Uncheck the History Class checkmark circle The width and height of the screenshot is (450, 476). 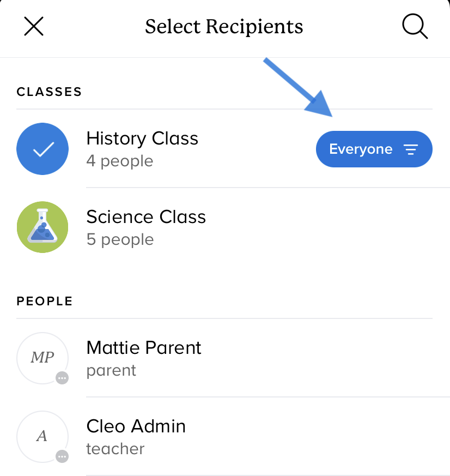pyautogui.click(x=42, y=149)
